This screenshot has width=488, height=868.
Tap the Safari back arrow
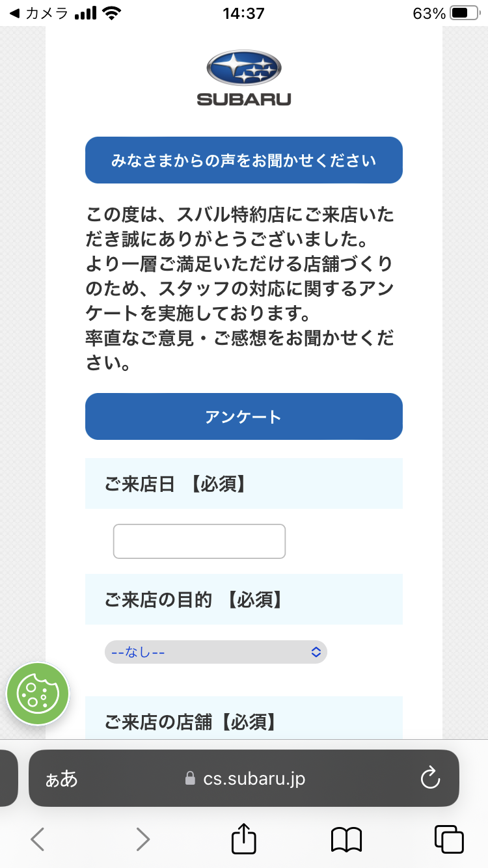pos(38,839)
